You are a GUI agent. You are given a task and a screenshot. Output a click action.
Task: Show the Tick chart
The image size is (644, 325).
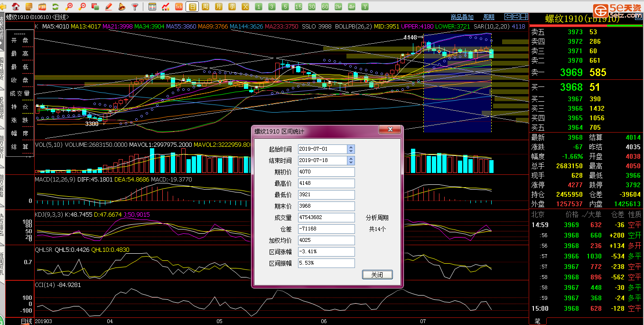point(179,7)
